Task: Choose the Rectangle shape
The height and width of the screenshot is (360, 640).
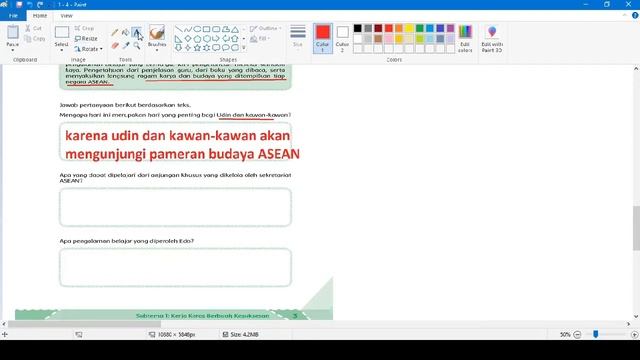Action: tap(207, 29)
